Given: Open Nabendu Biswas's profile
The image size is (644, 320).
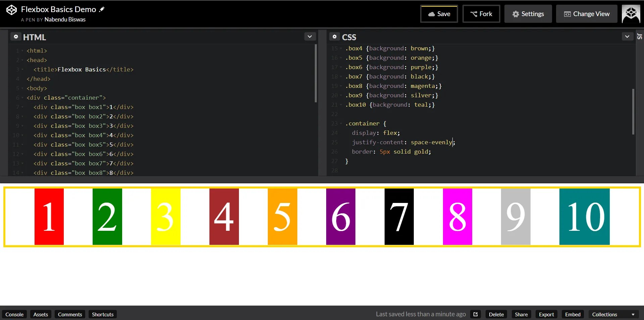Looking at the screenshot, I should tap(64, 19).
